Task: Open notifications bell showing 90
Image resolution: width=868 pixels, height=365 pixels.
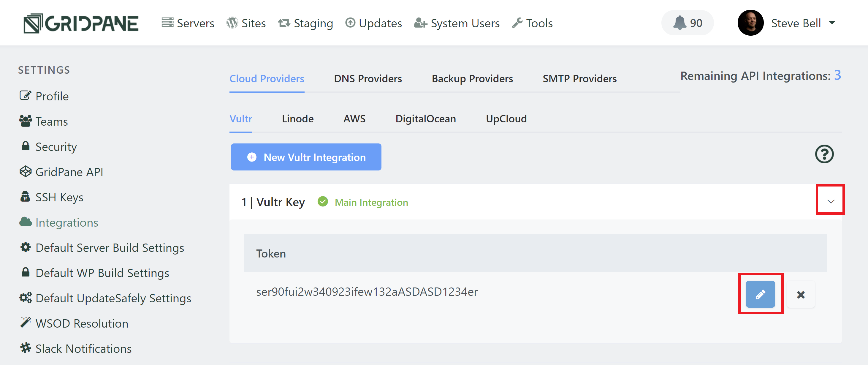Action: pos(688,23)
